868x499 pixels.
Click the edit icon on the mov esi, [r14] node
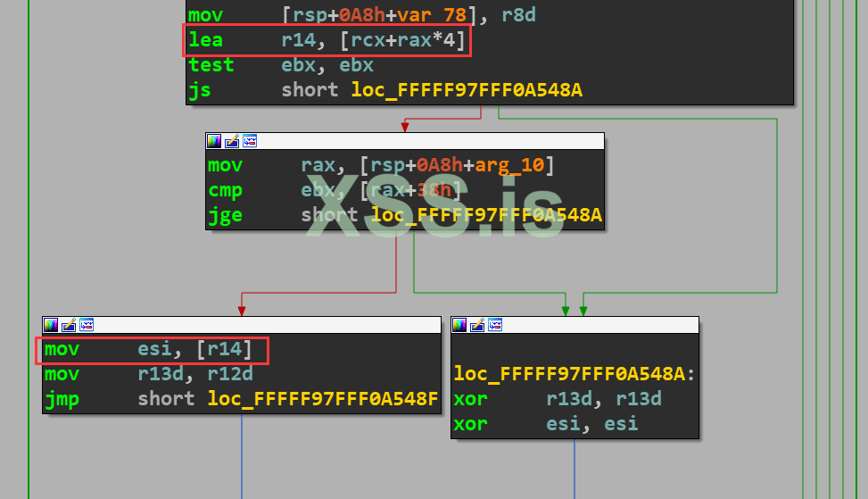pos(69,325)
